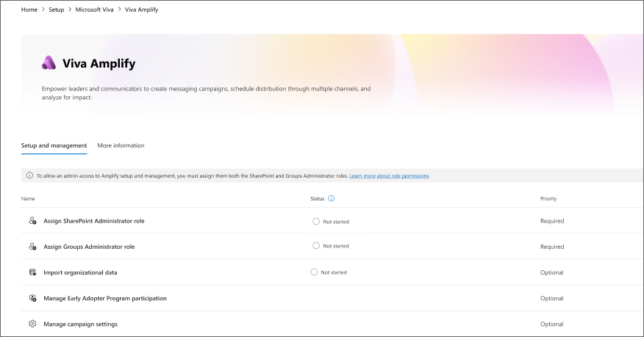
Task: Open Microsoft Viva breadcrumb link
Action: (94, 10)
